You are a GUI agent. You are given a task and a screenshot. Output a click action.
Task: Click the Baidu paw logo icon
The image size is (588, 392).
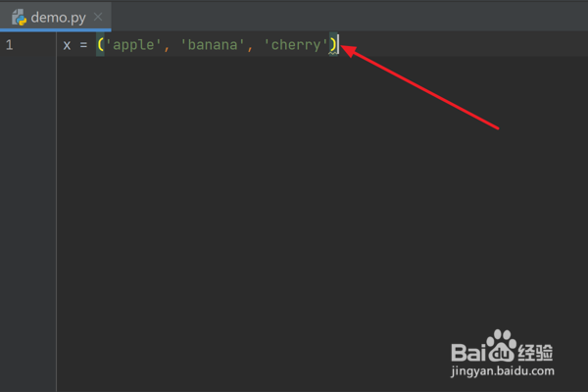click(x=502, y=346)
